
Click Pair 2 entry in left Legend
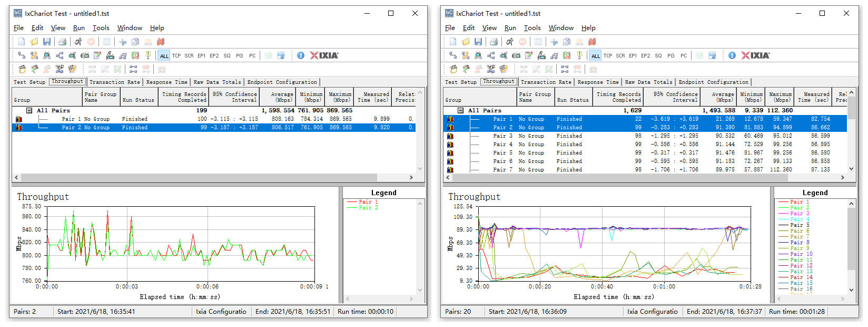tap(362, 208)
